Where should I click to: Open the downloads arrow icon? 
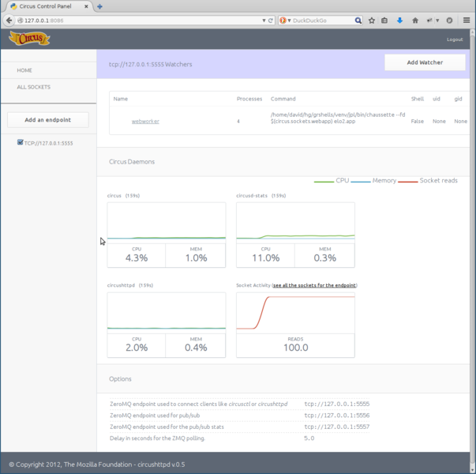coord(399,21)
